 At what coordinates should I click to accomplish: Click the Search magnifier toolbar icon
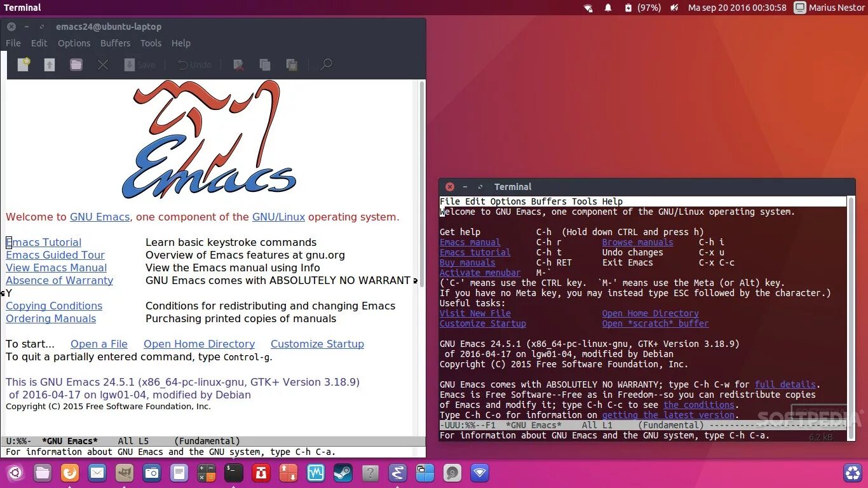click(x=326, y=64)
